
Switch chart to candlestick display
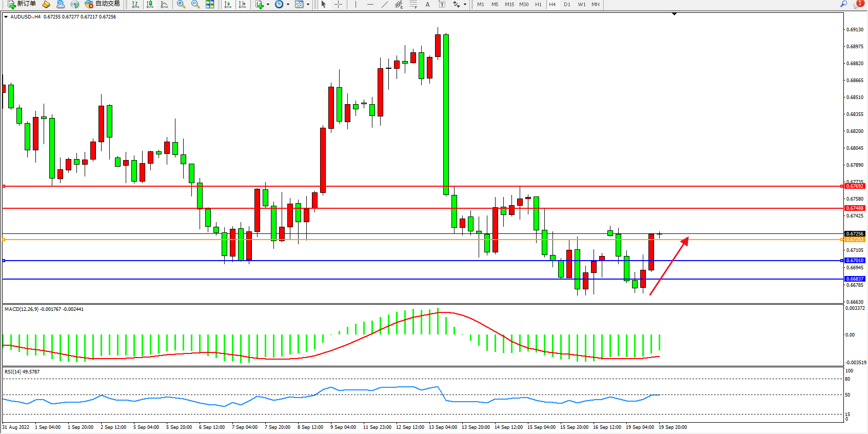(x=150, y=4)
